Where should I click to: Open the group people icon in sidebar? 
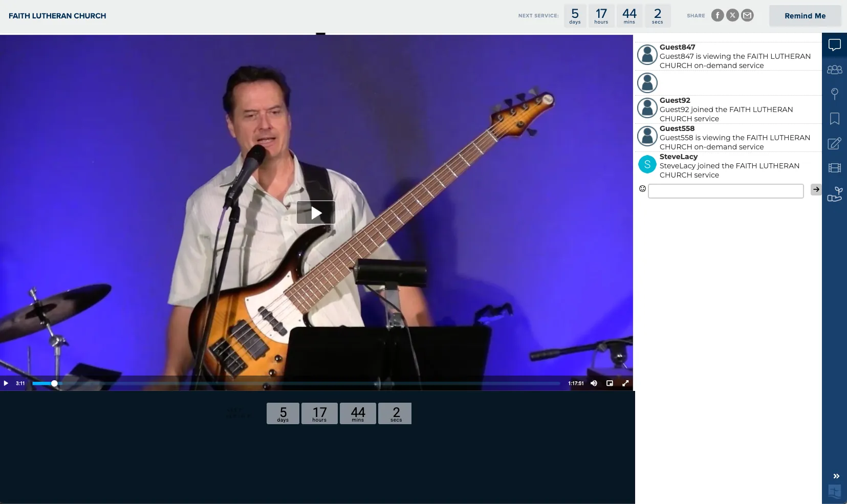834,70
